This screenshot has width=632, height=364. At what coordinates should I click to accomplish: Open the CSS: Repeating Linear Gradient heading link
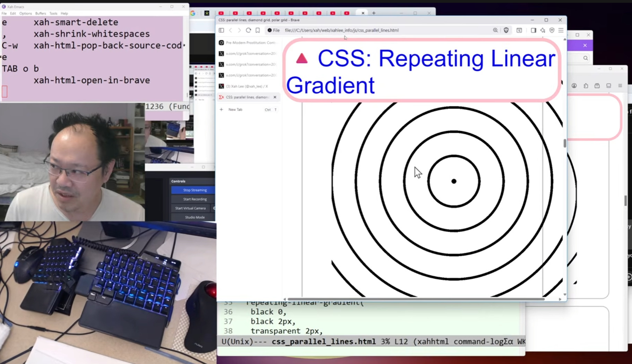point(420,71)
